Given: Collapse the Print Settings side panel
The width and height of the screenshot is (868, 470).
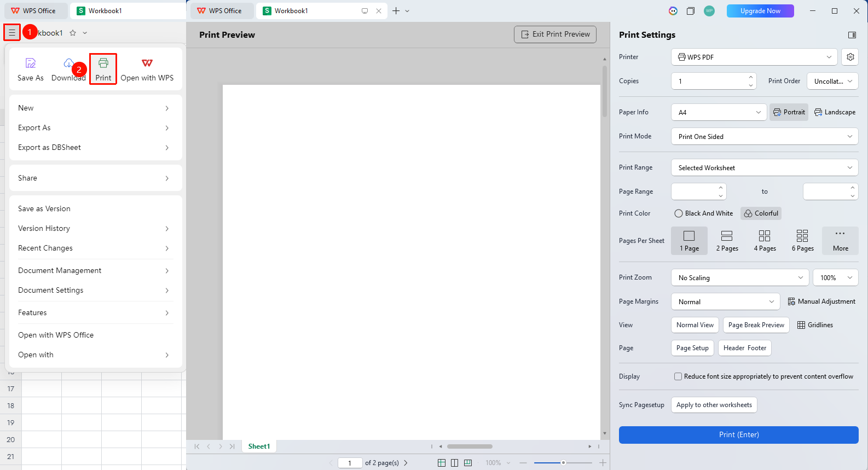Looking at the screenshot, I should 852,35.
